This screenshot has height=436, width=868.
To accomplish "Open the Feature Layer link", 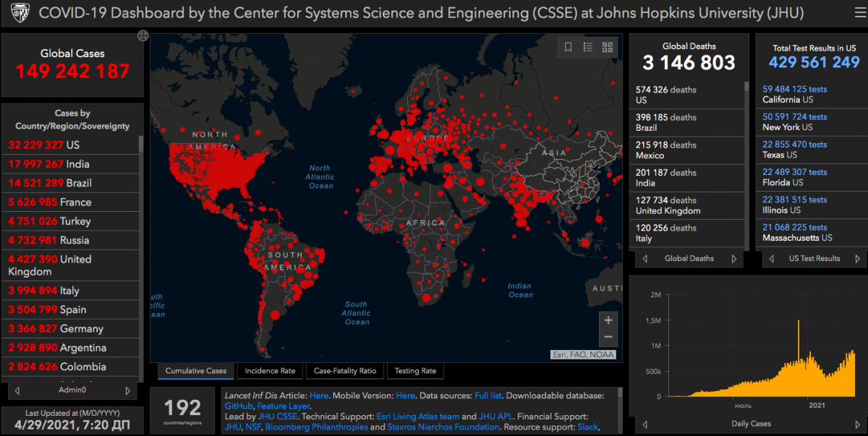I will point(283,406).
